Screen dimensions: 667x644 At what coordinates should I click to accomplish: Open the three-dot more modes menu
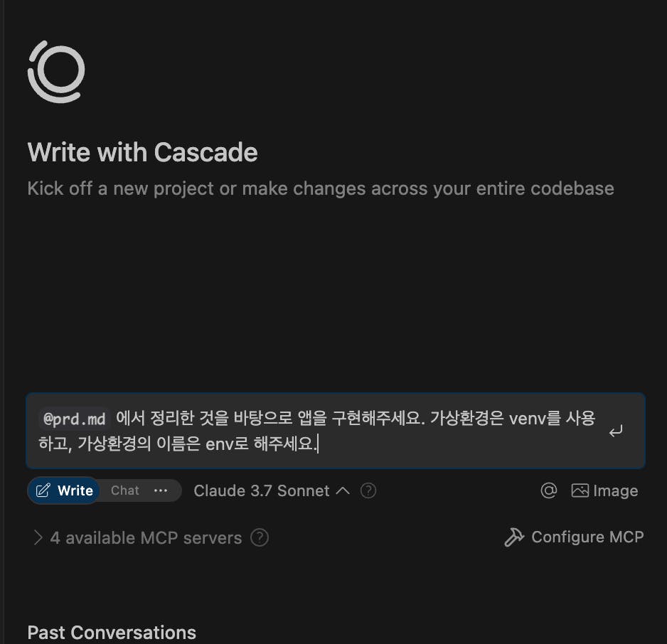[x=161, y=490]
